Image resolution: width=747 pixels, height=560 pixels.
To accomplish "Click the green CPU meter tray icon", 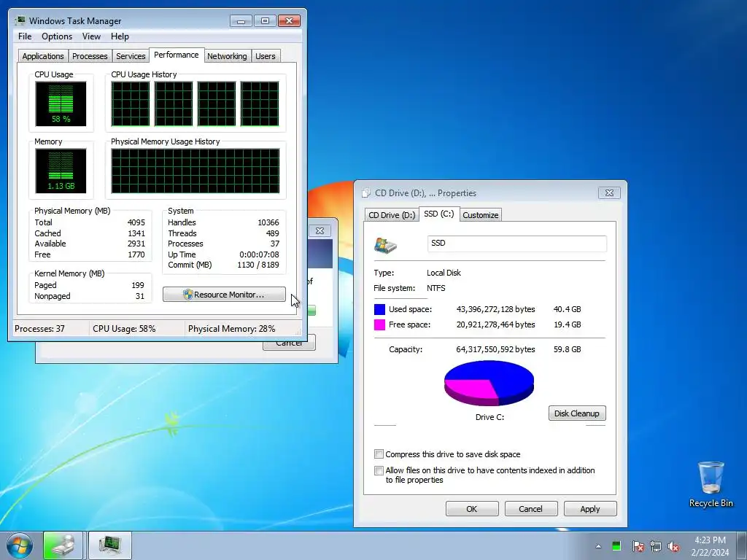I will click(x=616, y=545).
